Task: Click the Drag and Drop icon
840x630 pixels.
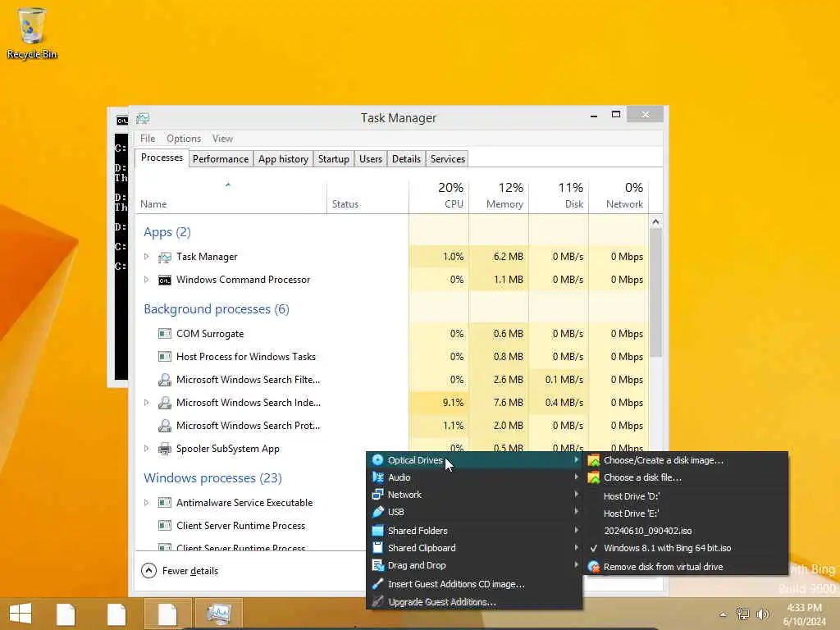Action: click(377, 565)
